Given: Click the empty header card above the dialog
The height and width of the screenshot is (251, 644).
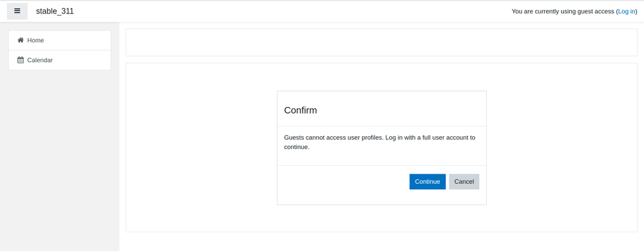Looking at the screenshot, I should coord(381,42).
